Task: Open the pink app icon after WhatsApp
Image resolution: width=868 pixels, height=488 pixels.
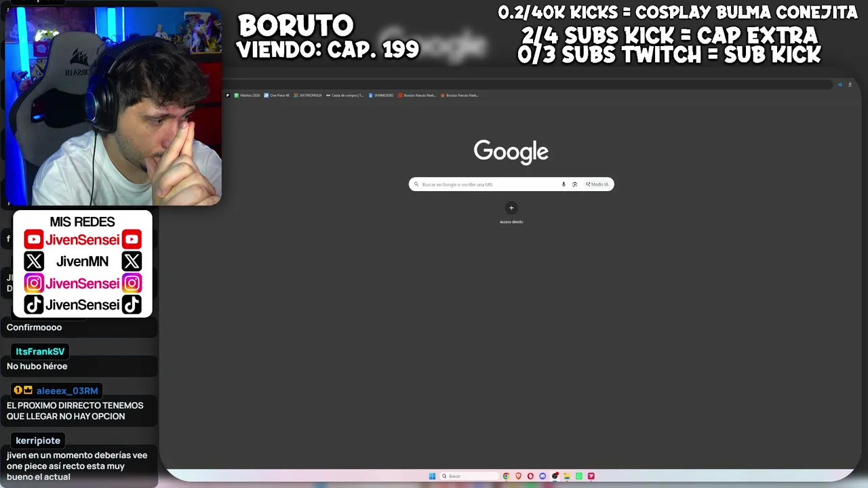Action: (x=591, y=476)
